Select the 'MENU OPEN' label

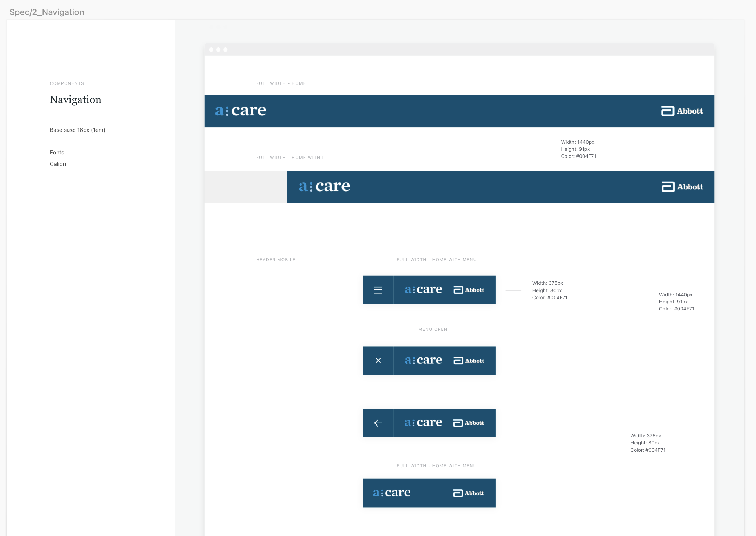[x=433, y=329]
